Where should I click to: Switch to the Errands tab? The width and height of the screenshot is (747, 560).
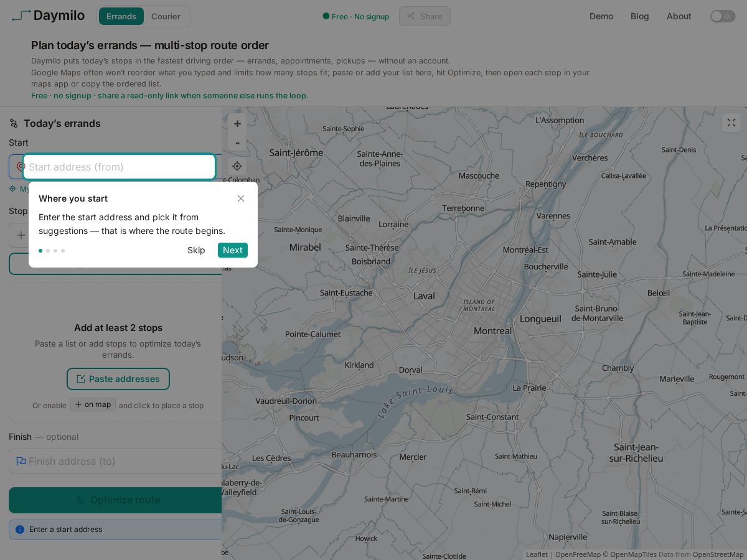[121, 16]
